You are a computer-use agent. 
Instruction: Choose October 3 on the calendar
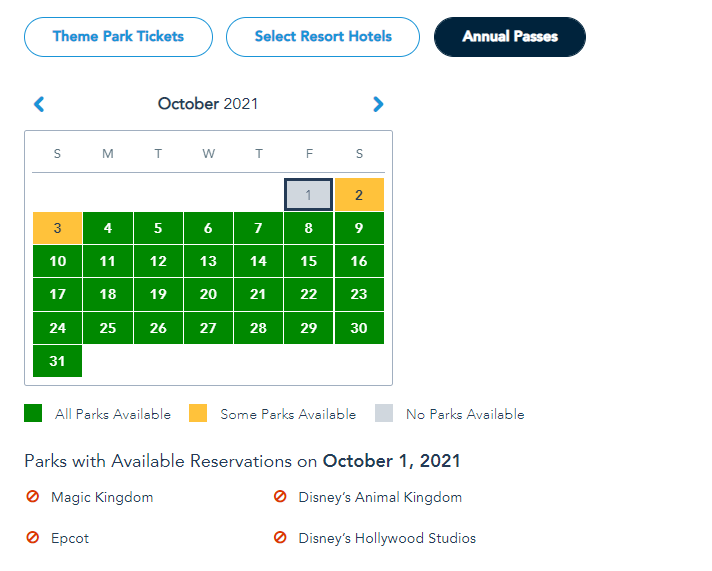point(58,228)
